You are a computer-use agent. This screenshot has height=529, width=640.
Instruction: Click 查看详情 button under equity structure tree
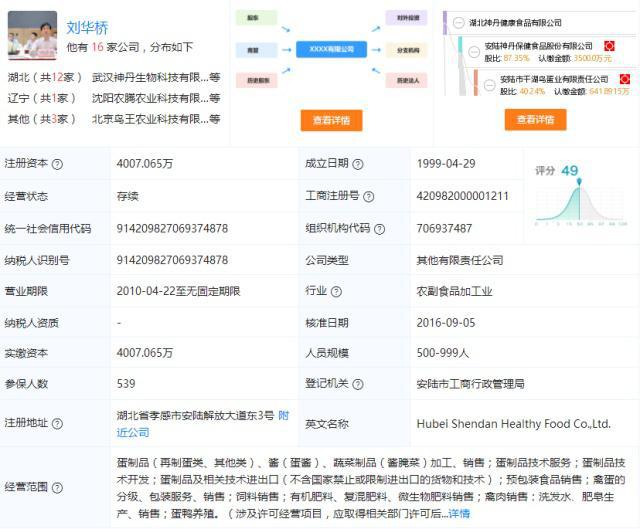coord(535,120)
